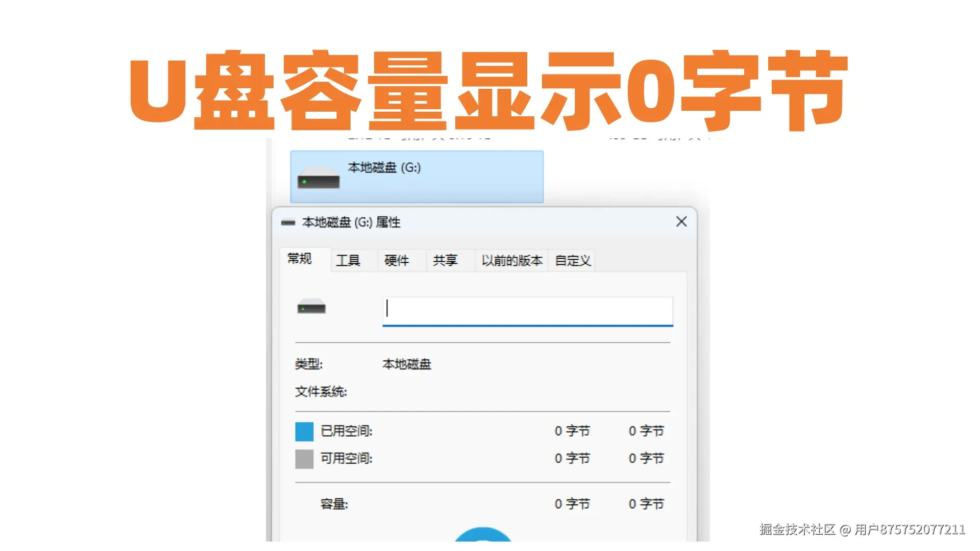Close the 本地磁盘 (G:) 属性 dialog
The image size is (980, 551).
coord(681,222)
